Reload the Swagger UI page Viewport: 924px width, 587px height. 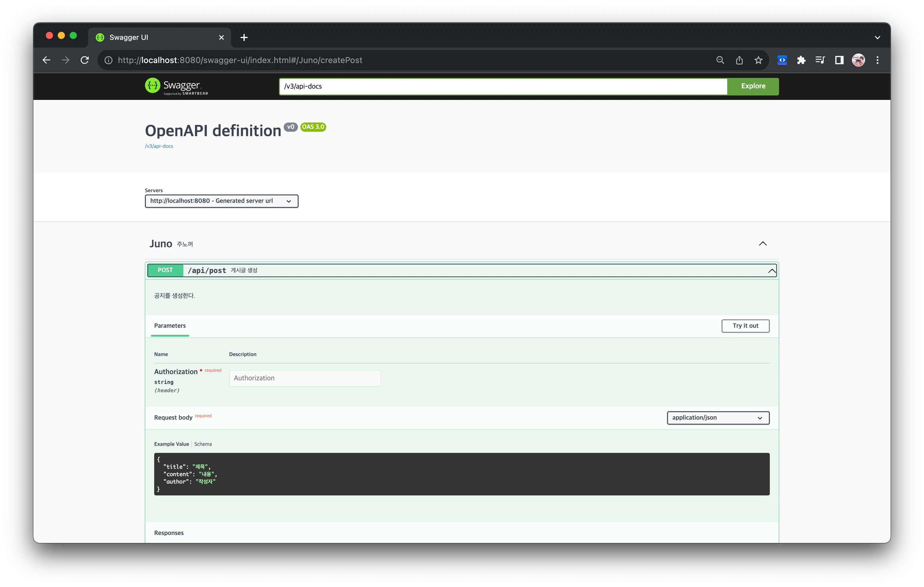pyautogui.click(x=85, y=60)
